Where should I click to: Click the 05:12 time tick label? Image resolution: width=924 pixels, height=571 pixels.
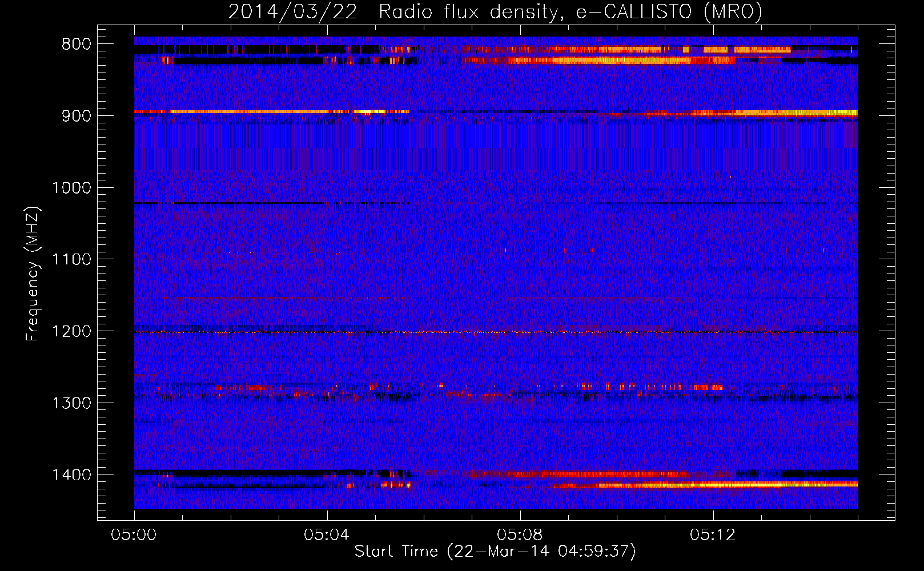click(x=713, y=535)
